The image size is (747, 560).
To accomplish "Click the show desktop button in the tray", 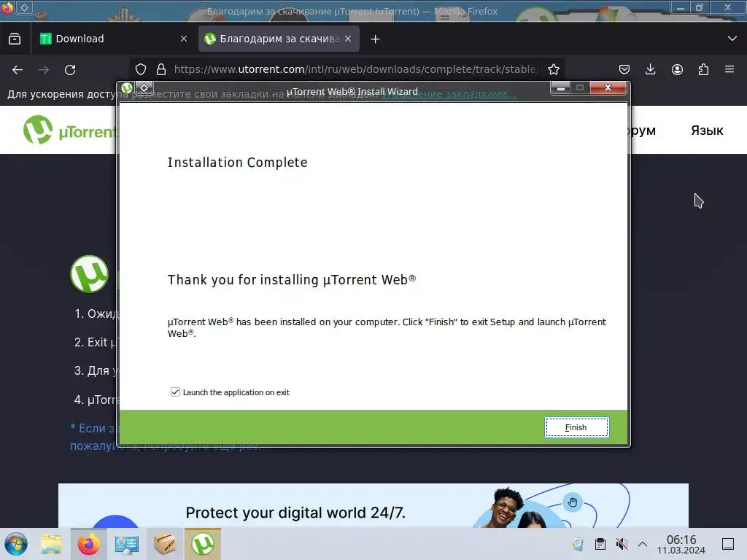I will tap(728, 544).
